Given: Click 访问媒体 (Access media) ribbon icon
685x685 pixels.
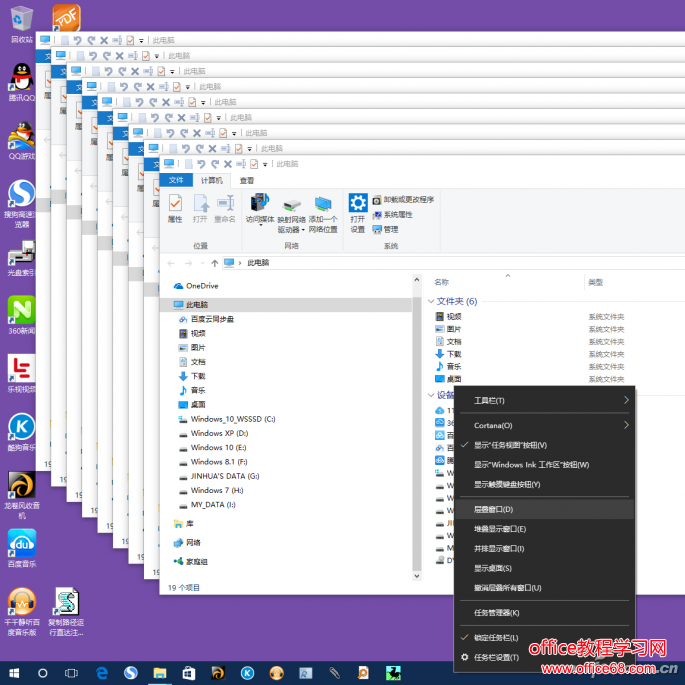Looking at the screenshot, I should (x=260, y=209).
